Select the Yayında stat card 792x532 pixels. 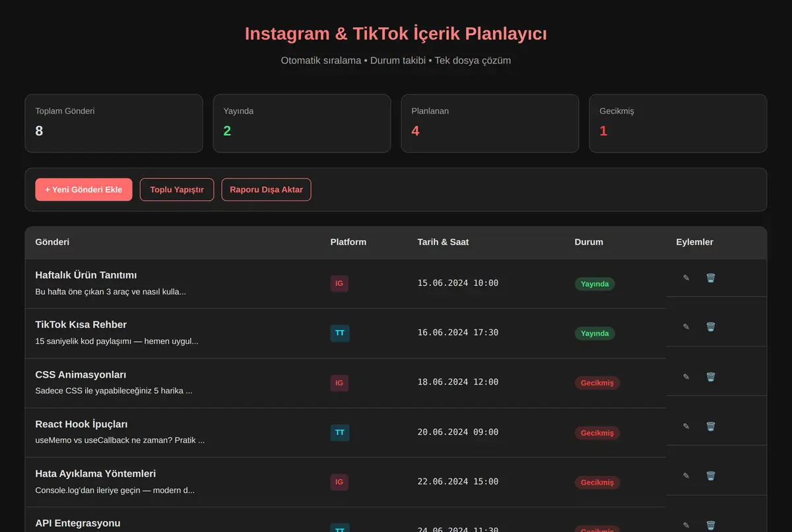(302, 123)
